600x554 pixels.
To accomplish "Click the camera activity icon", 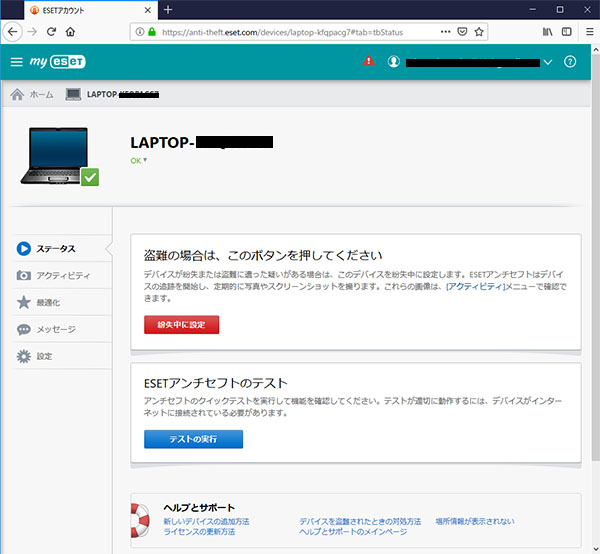I will coord(24,275).
